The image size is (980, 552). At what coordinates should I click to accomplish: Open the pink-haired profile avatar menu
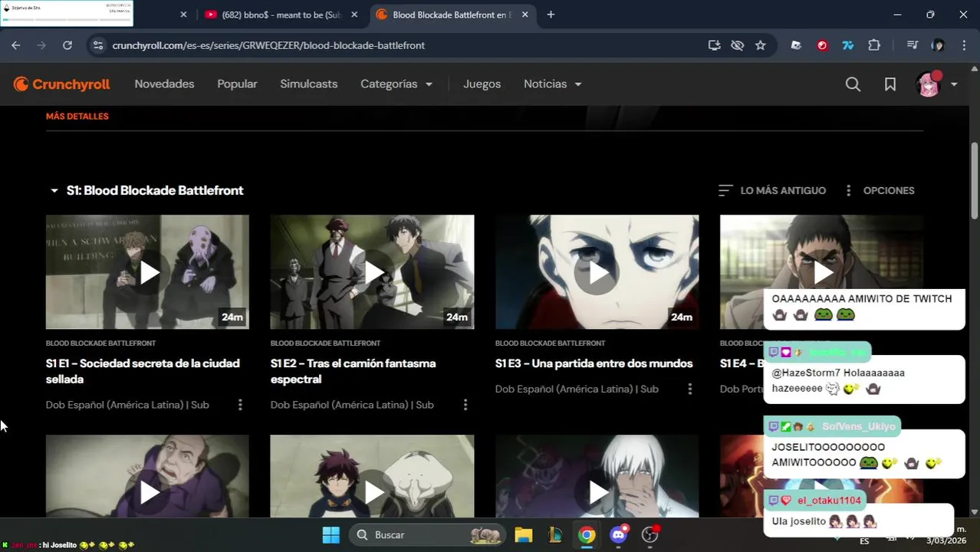click(x=928, y=84)
